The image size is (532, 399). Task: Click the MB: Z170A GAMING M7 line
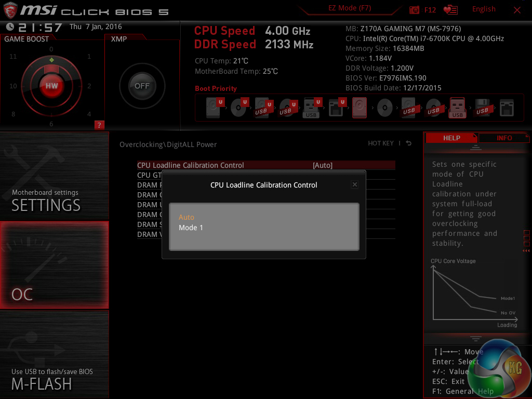[x=403, y=29]
